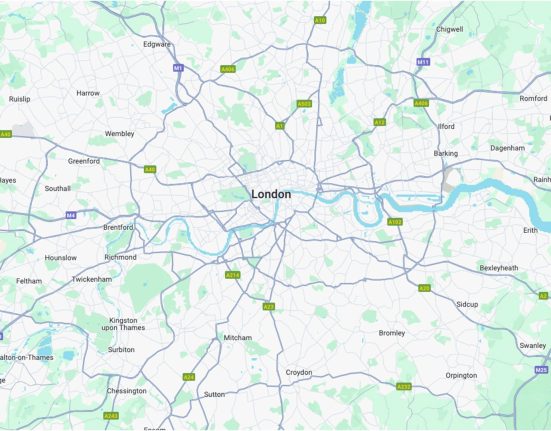This screenshot has height=431, width=551.
Task: Click the M11 motorway marker
Action: point(423,62)
